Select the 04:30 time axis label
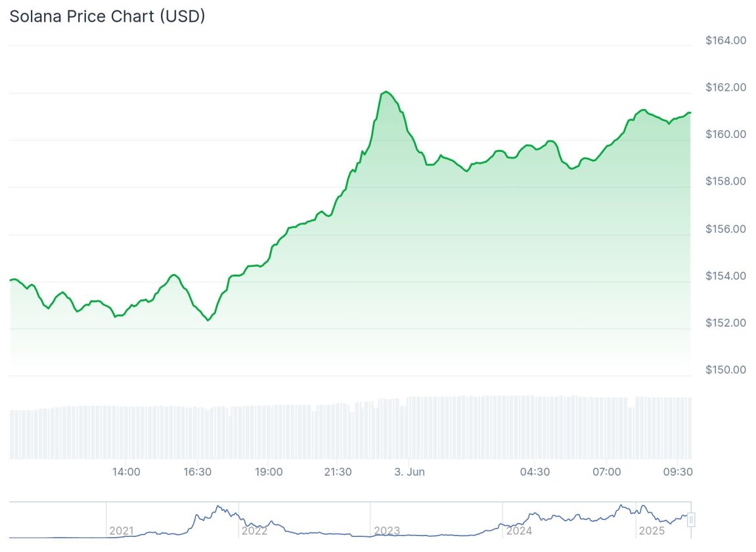 (x=535, y=472)
